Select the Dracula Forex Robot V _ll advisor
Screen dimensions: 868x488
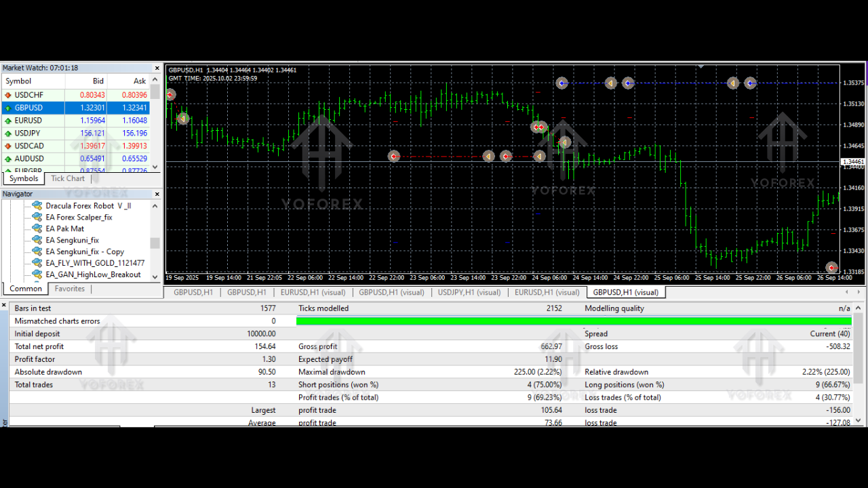84,205
